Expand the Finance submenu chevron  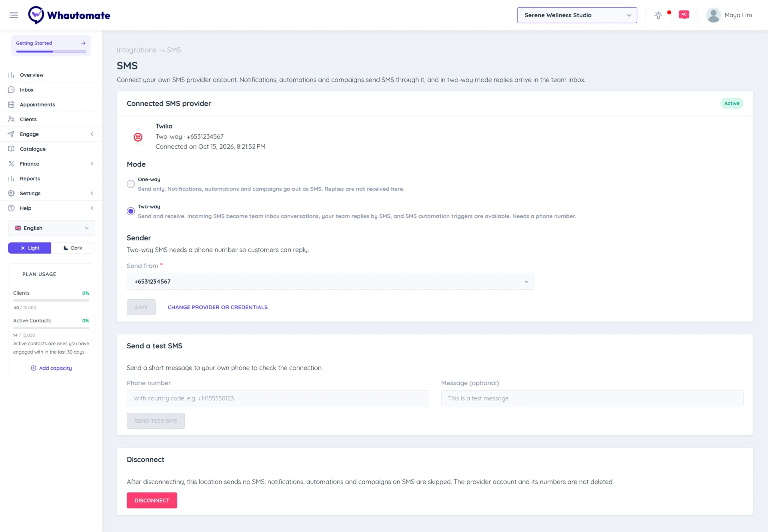click(92, 164)
